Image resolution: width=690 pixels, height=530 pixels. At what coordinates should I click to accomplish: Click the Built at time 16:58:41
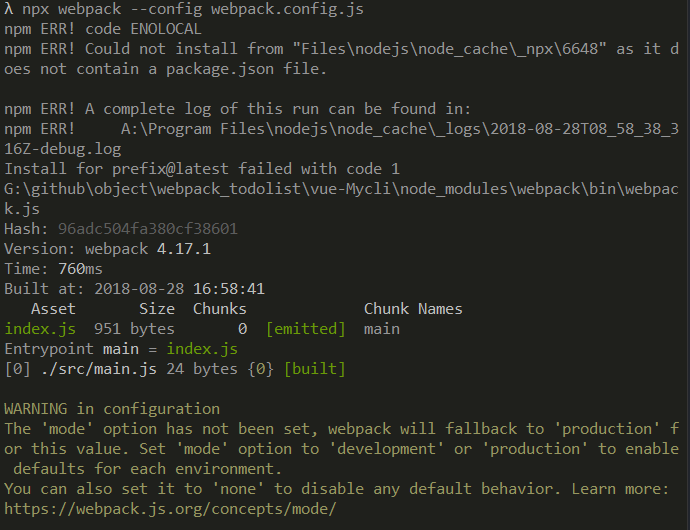tap(229, 289)
